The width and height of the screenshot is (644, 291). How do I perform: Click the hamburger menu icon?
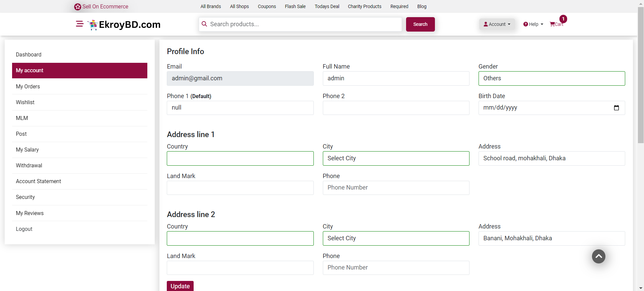[x=80, y=24]
